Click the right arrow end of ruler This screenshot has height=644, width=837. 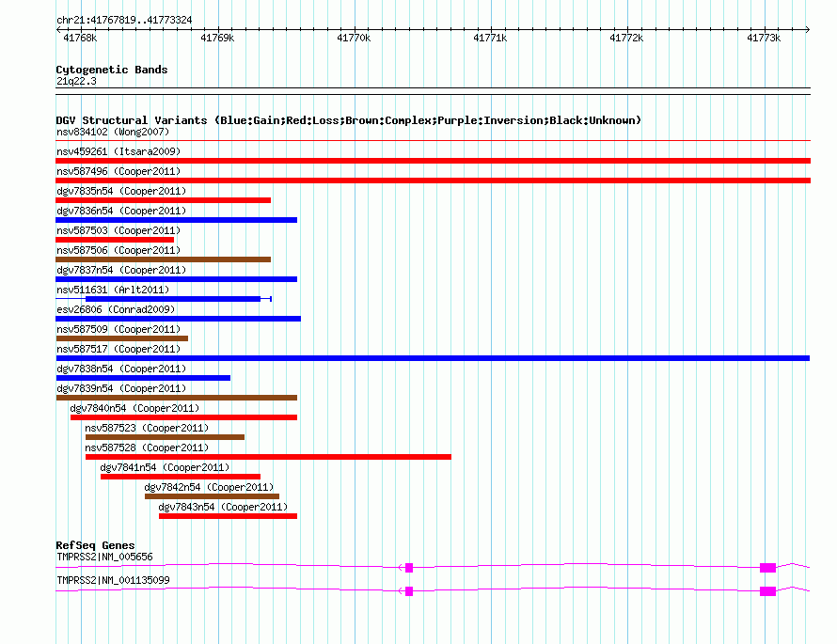[808, 29]
